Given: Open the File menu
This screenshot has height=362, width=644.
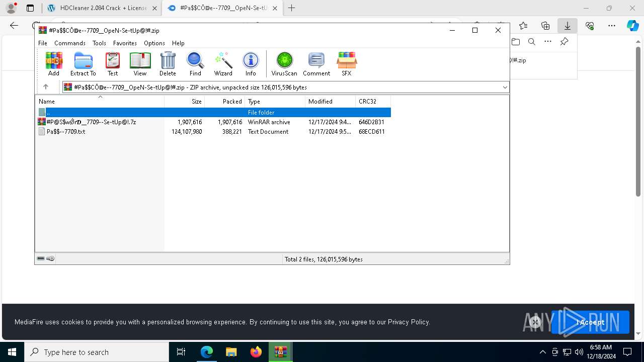Looking at the screenshot, I should coord(43,43).
